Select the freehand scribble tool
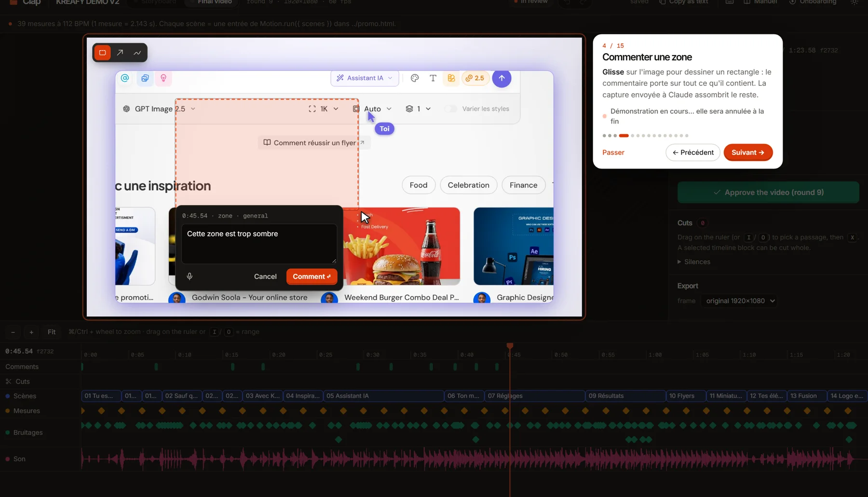868x497 pixels. click(137, 53)
